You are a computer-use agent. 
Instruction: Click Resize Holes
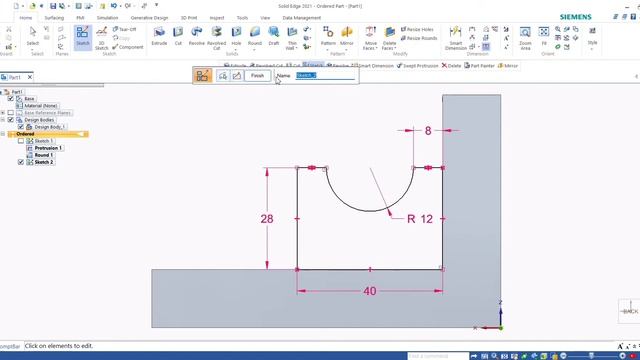pyautogui.click(x=417, y=29)
